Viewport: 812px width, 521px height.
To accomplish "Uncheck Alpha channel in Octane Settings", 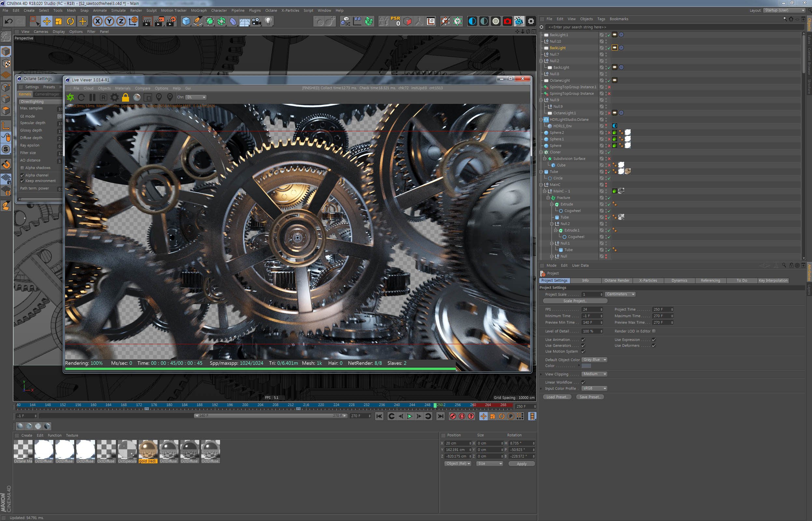I will click(22, 175).
